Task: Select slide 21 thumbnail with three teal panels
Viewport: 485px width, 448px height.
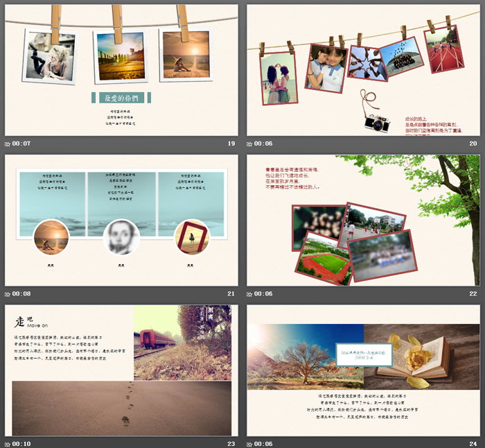Action: (121, 220)
